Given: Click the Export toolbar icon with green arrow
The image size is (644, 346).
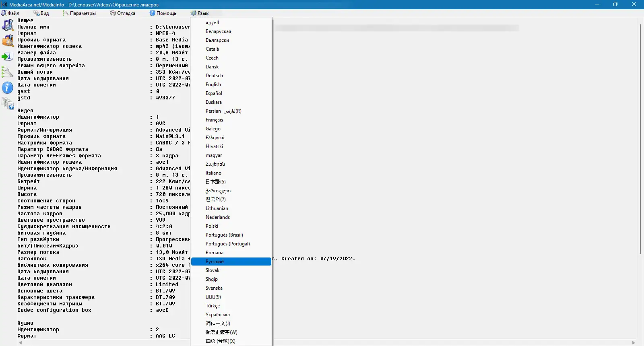Looking at the screenshot, I should point(8,56).
